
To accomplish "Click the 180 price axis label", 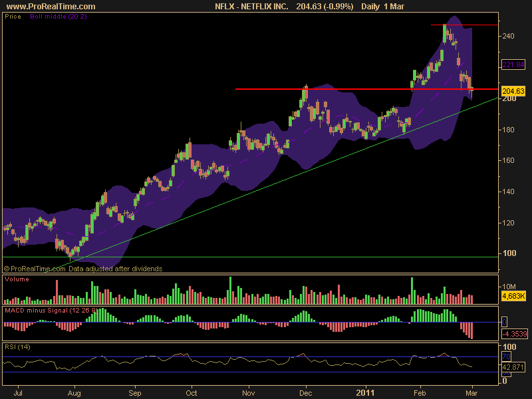I will pos(509,130).
